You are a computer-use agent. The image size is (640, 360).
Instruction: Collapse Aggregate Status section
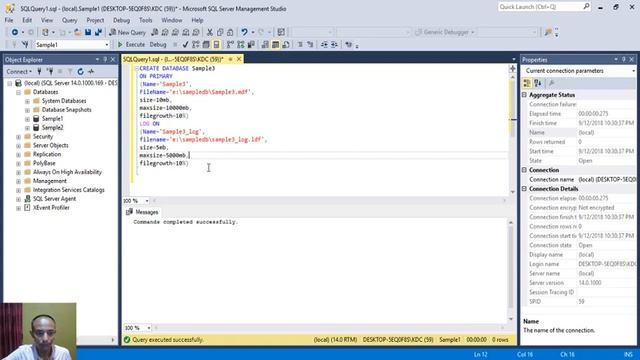(524, 95)
